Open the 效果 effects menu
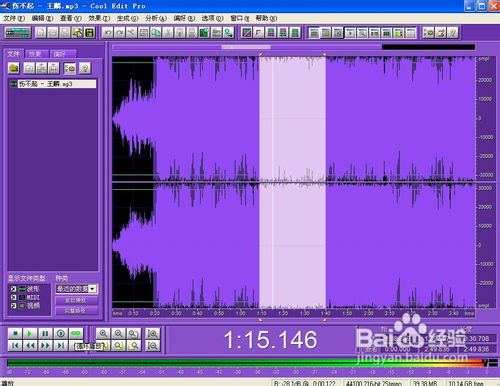Image resolution: width=500 pixels, height=386 pixels. click(x=99, y=18)
